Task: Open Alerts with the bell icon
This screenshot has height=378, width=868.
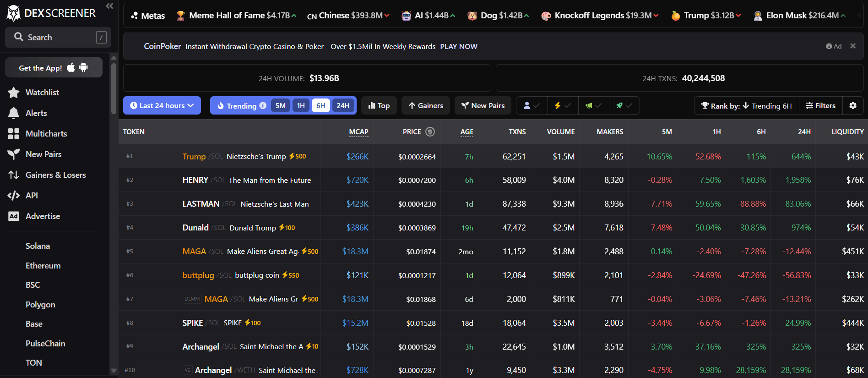Action: 14,113
